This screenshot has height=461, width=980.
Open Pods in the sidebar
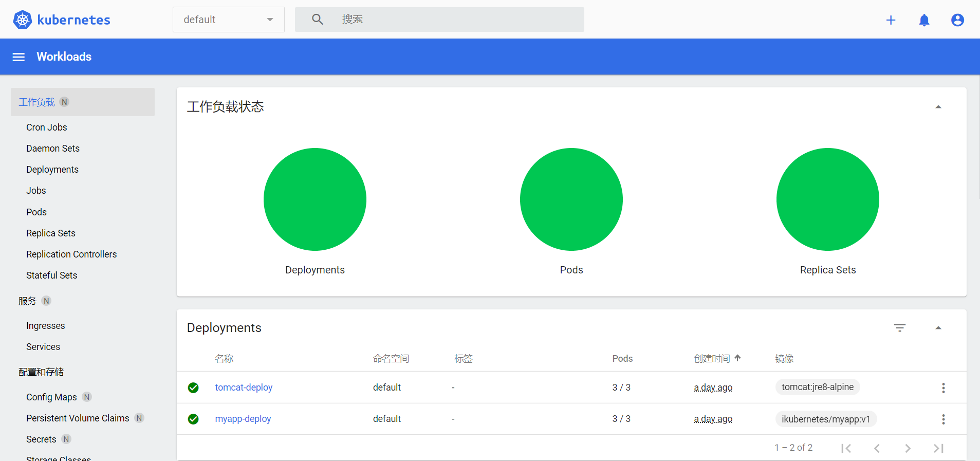36,212
